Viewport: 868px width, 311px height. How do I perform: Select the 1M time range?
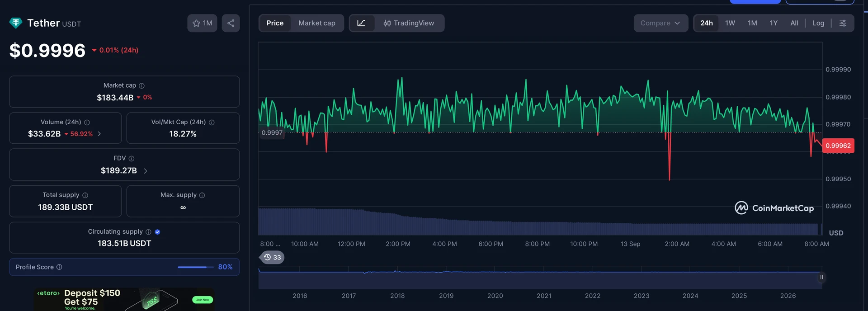coord(752,23)
